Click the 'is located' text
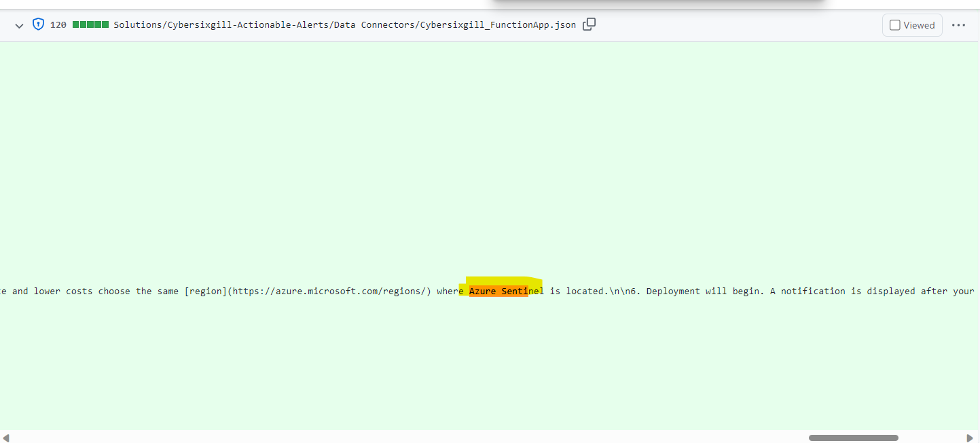This screenshot has width=980, height=443. click(x=577, y=291)
